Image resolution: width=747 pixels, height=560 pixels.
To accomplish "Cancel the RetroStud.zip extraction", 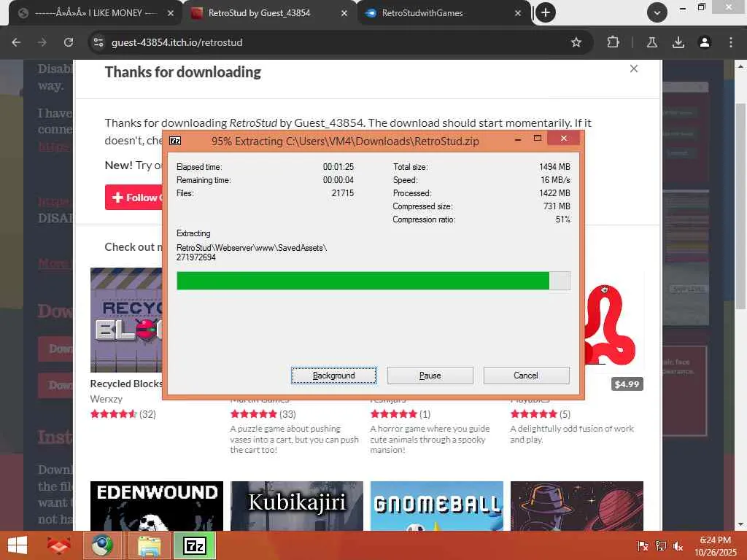I will pos(526,376).
